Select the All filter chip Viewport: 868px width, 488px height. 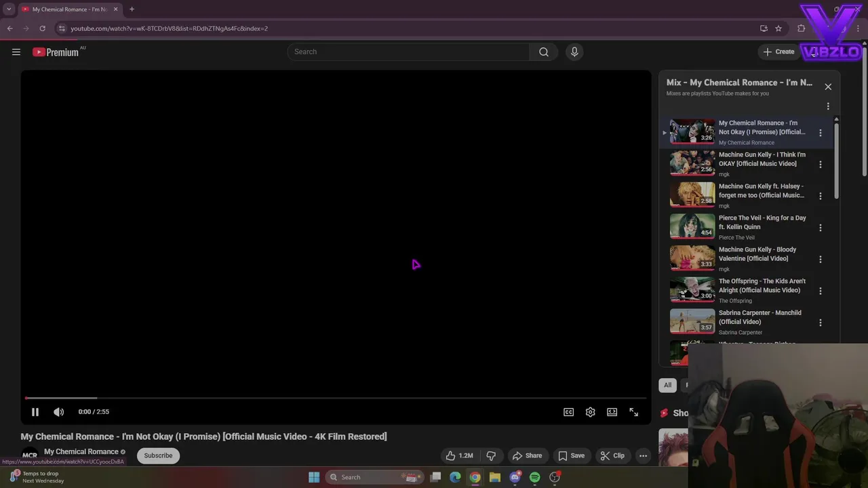click(x=667, y=385)
